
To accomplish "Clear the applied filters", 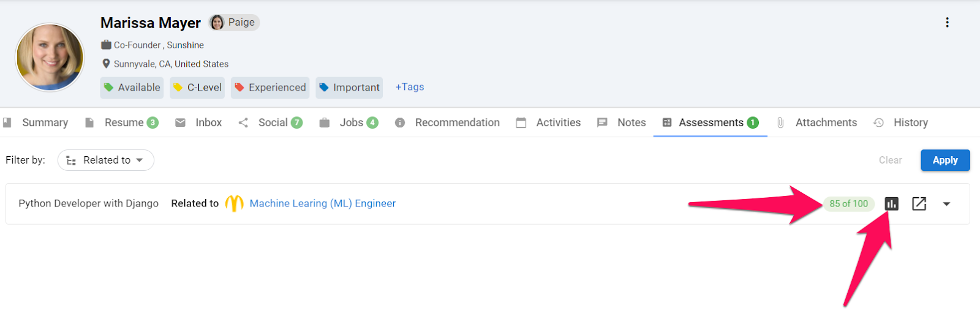I will tap(890, 160).
